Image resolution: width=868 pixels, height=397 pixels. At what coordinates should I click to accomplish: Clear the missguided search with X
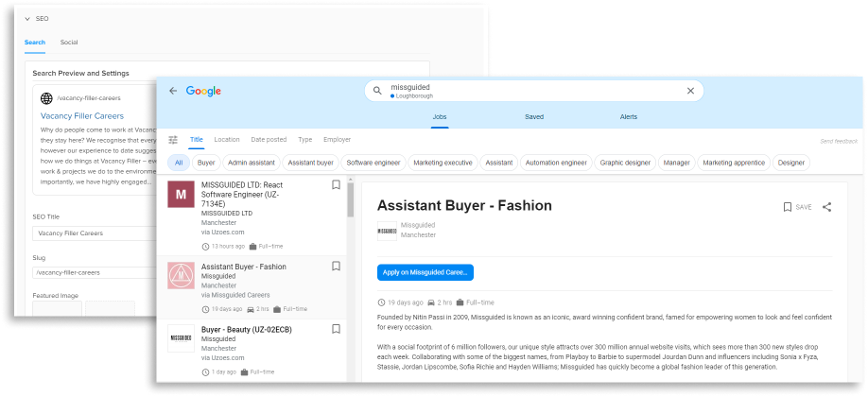[x=690, y=91]
